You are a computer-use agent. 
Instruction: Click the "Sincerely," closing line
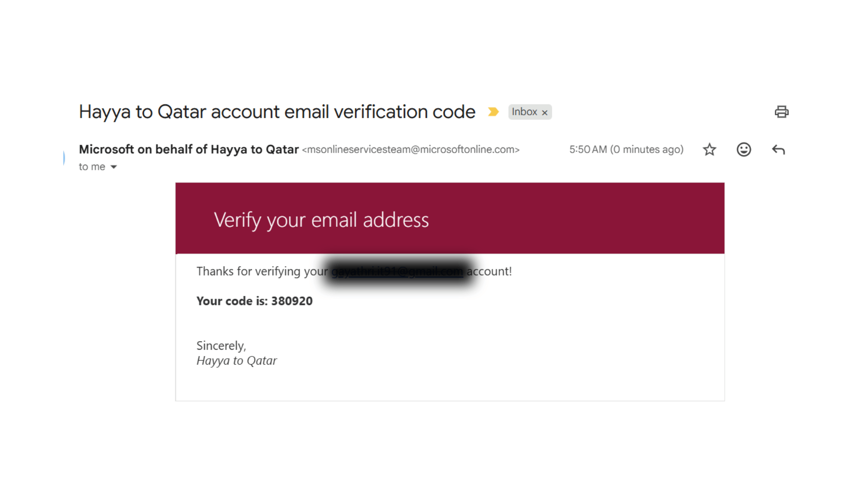pyautogui.click(x=221, y=346)
